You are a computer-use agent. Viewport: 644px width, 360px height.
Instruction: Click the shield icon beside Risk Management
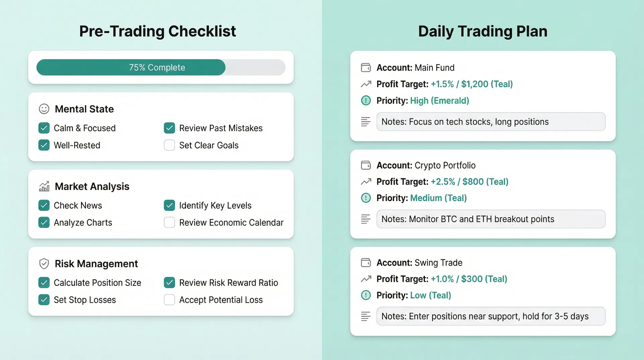(x=44, y=263)
